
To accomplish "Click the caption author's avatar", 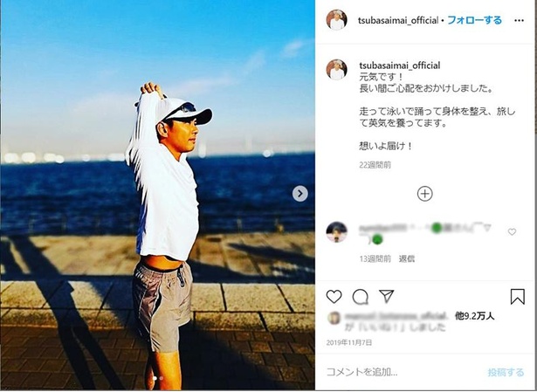I will [336, 70].
